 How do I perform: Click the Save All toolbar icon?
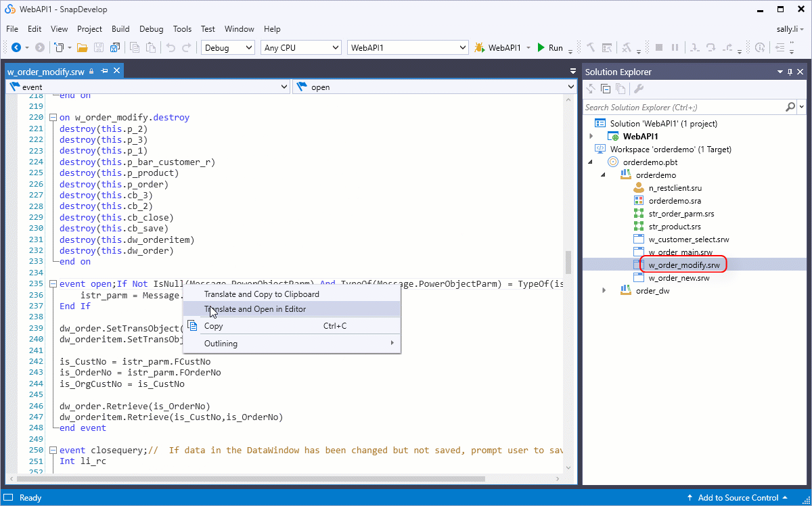coord(115,47)
